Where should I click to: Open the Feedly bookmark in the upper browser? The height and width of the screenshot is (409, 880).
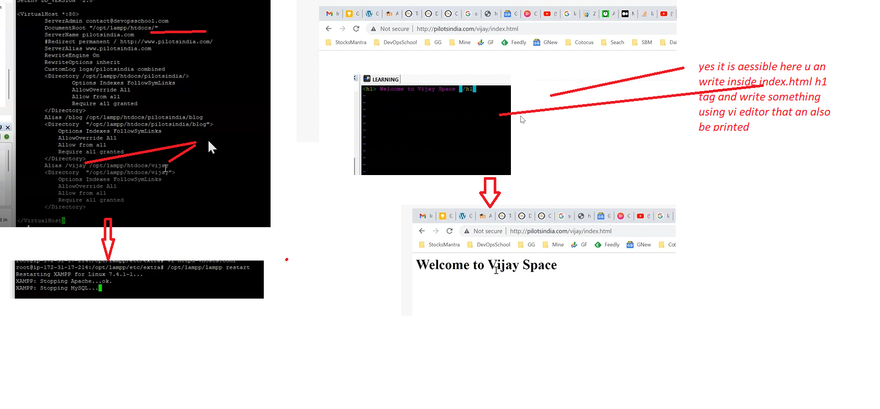(x=517, y=43)
